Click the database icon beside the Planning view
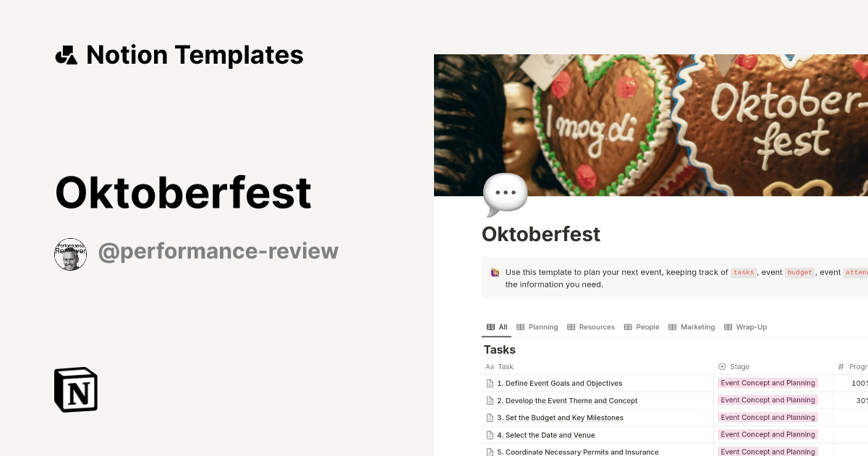868x456 pixels. [x=519, y=326]
